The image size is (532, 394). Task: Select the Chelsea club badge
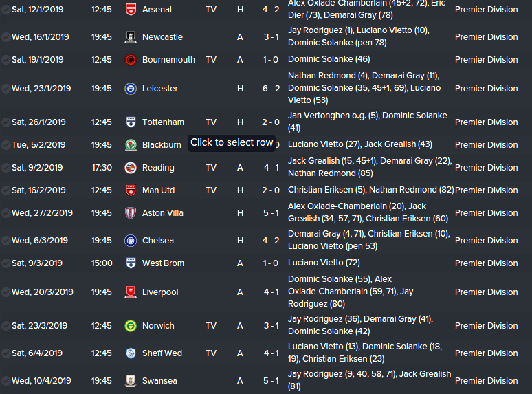(131, 241)
